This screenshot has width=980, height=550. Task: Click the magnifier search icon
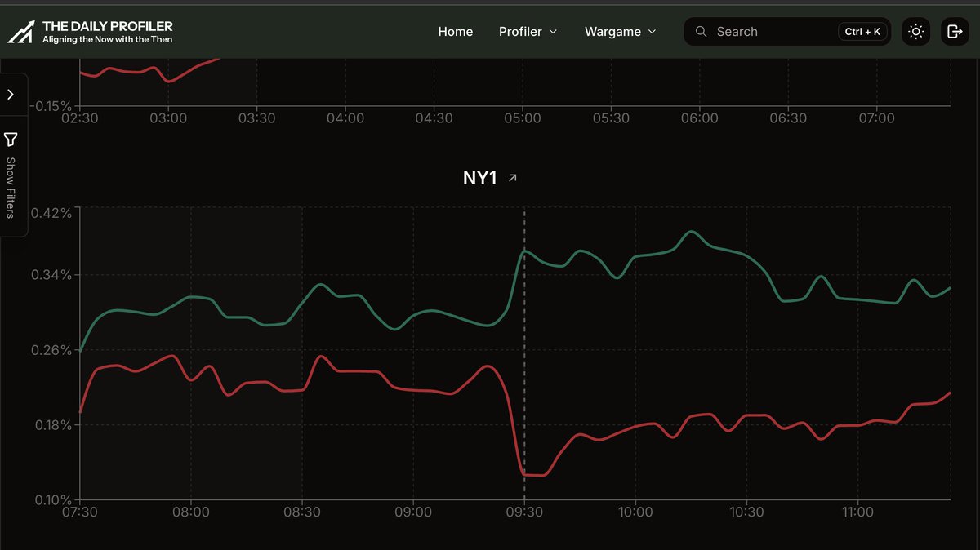pos(701,31)
